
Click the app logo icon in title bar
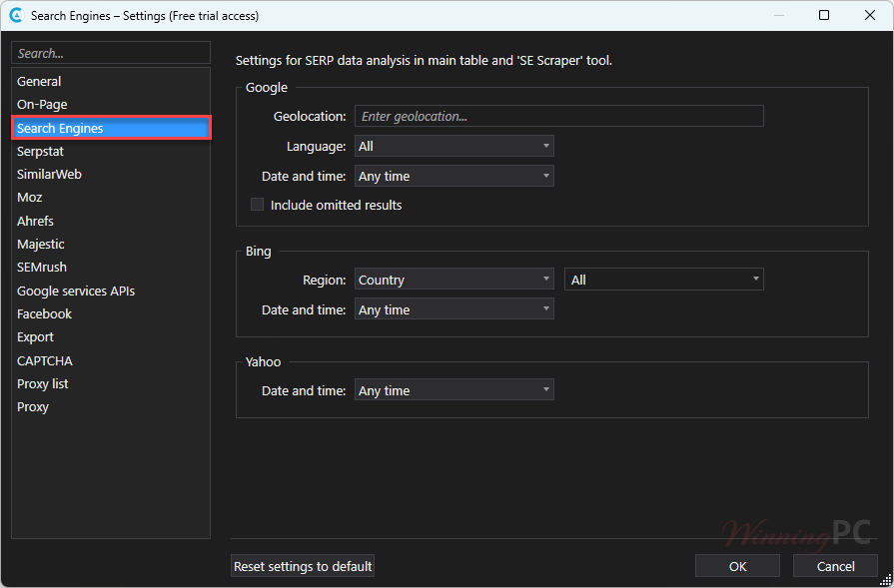(x=16, y=15)
